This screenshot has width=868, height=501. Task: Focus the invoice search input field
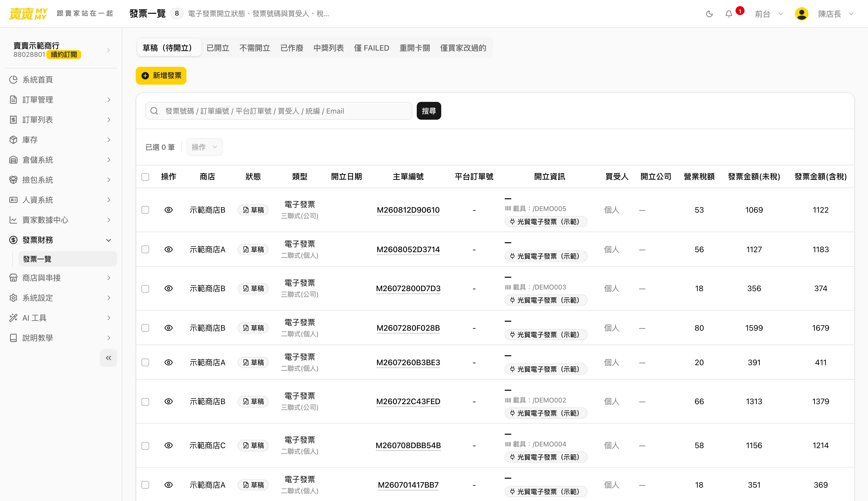click(x=278, y=111)
